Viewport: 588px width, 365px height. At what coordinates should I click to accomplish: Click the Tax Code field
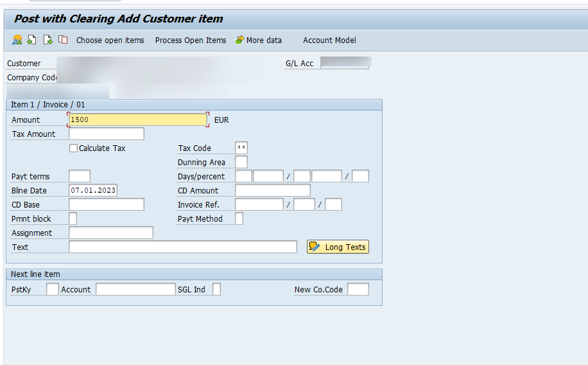(241, 148)
